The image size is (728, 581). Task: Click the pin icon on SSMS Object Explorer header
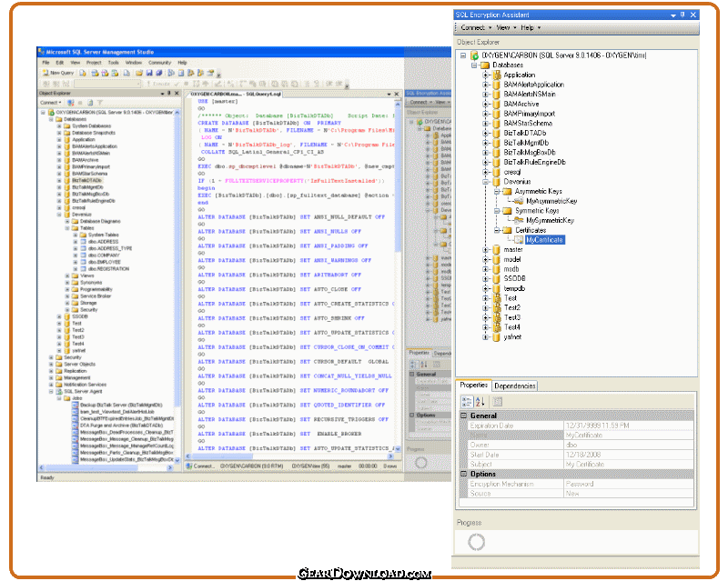[x=169, y=94]
